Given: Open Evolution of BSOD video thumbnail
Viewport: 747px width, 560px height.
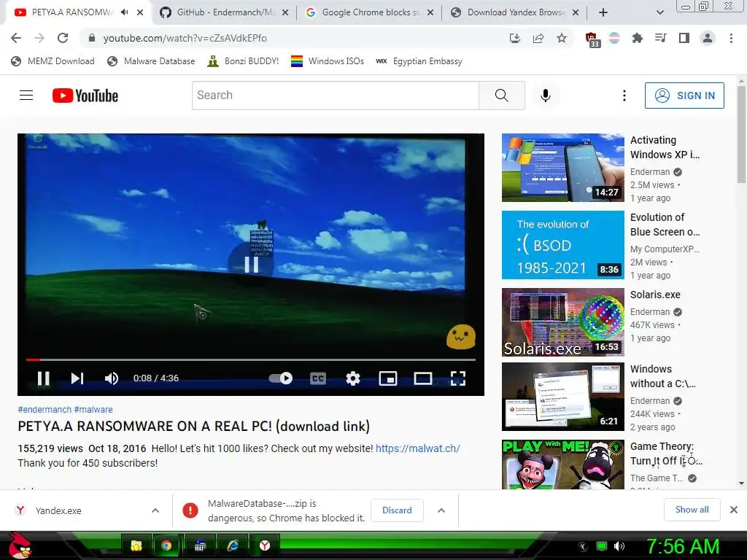Looking at the screenshot, I should (x=562, y=245).
